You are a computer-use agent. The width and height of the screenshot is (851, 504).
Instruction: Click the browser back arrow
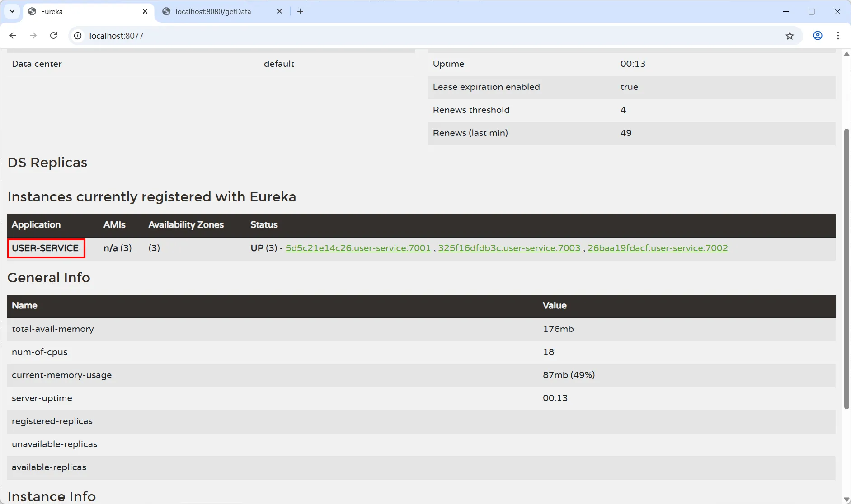pos(13,36)
